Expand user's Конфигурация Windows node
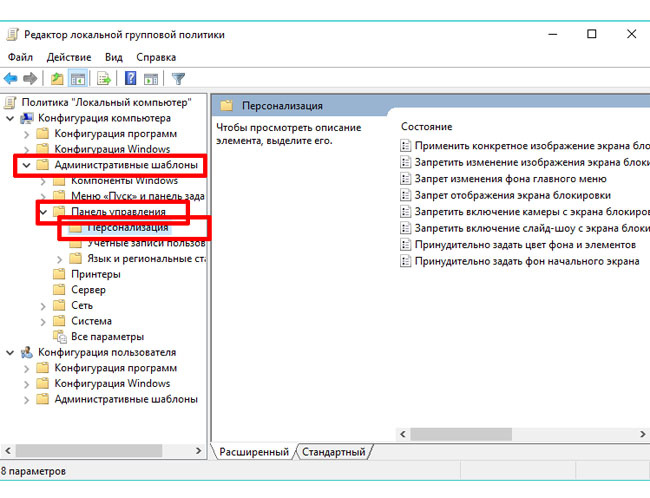Screen dimensions: 650x498 click(27, 384)
